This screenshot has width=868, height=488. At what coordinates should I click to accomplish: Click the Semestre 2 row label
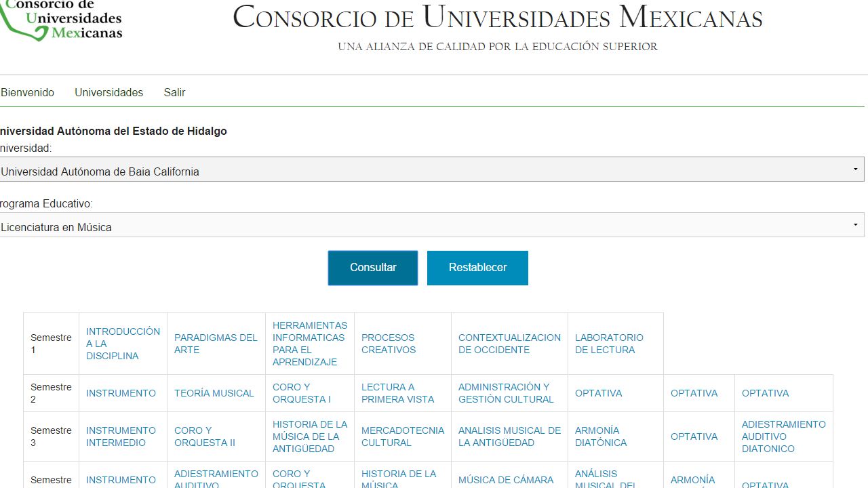tap(51, 393)
